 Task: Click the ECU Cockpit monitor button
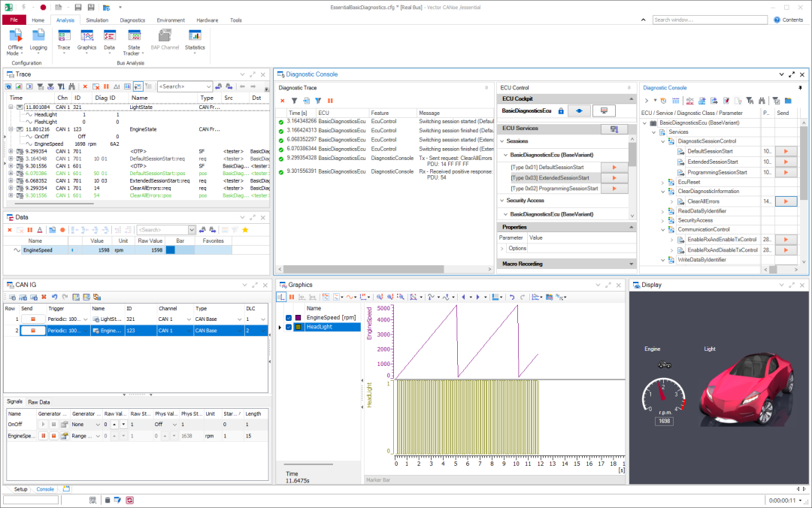pos(604,110)
